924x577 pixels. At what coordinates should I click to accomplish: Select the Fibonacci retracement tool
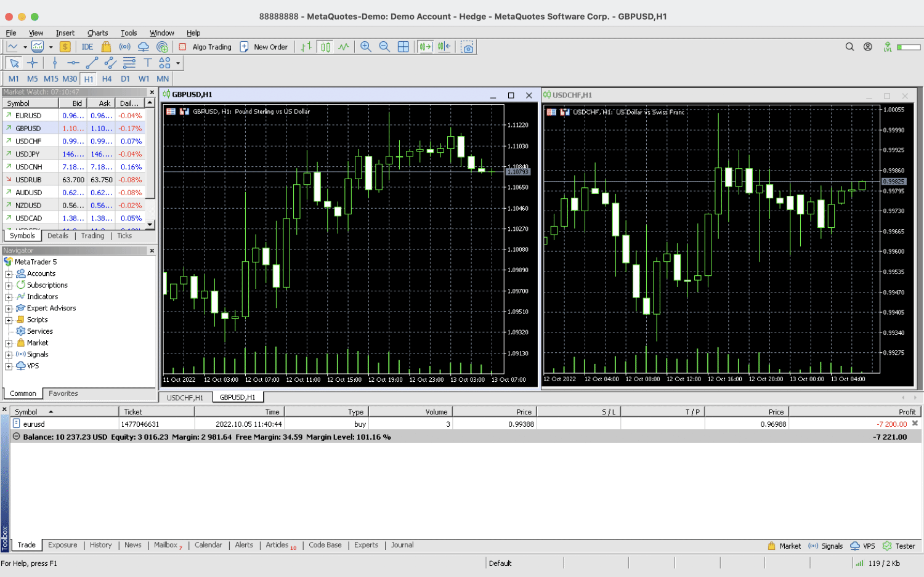click(129, 63)
